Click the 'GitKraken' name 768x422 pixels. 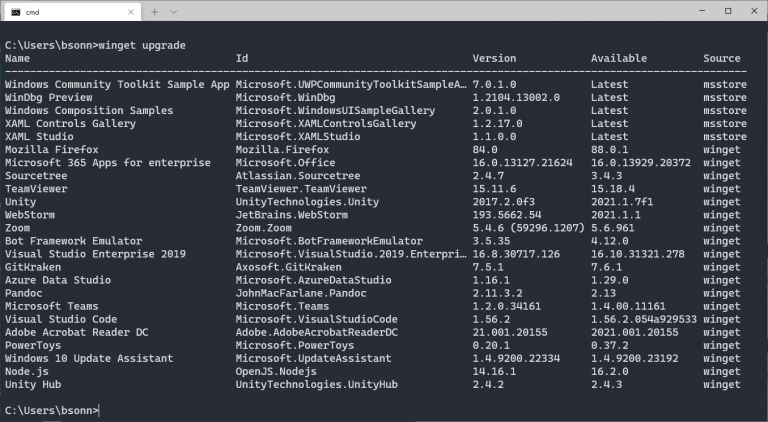click(x=33, y=267)
